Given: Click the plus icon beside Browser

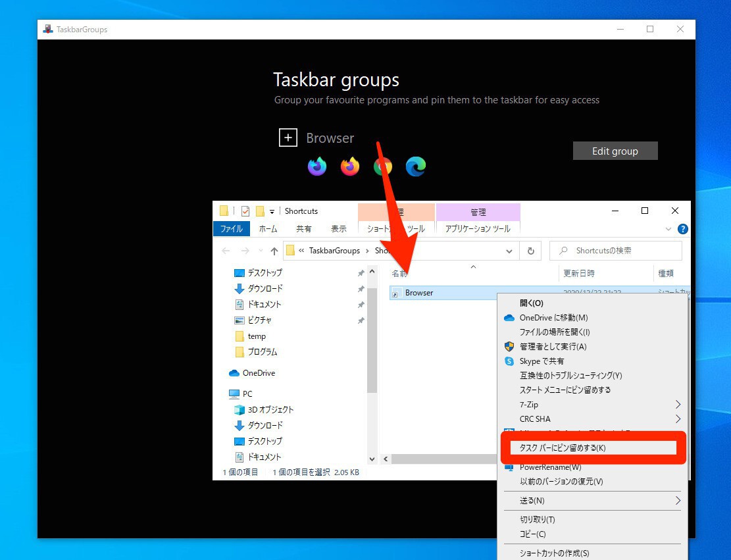Looking at the screenshot, I should click(x=288, y=138).
